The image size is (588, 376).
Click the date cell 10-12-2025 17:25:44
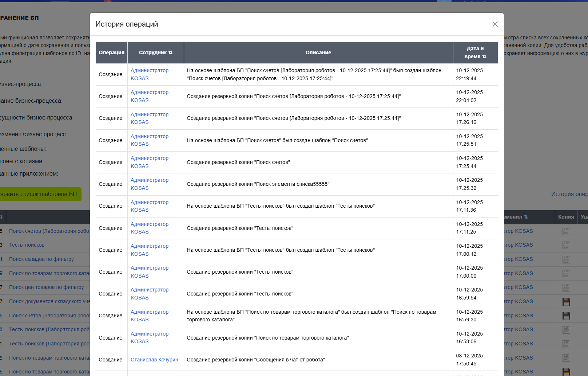(475, 162)
